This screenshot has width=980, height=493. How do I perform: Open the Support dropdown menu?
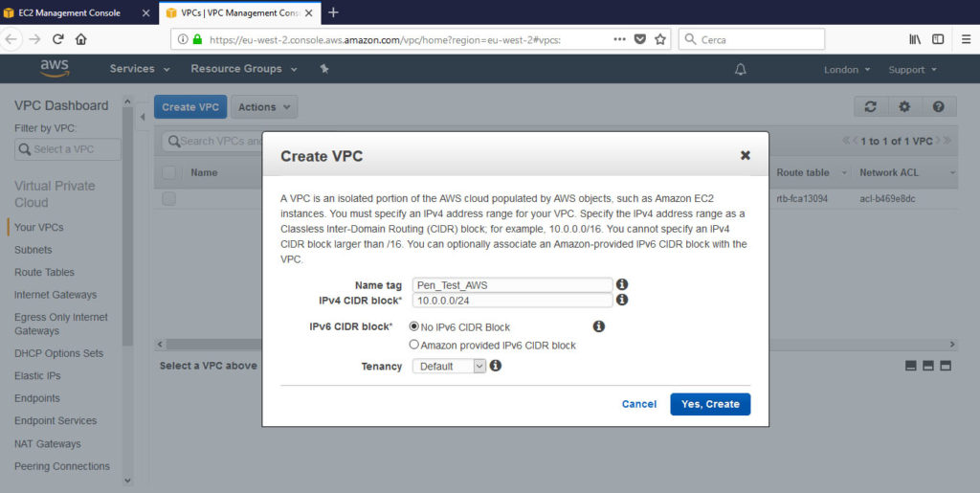[x=912, y=69]
